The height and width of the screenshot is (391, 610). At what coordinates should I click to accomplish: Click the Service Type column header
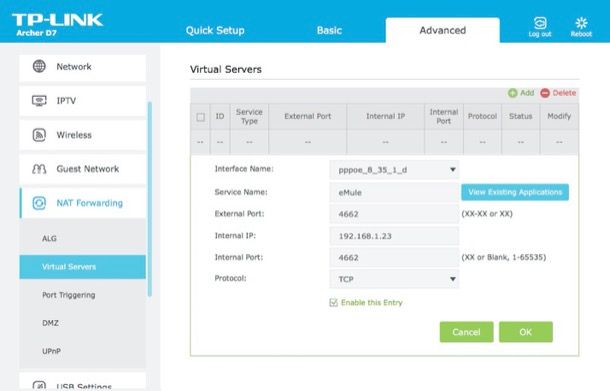click(x=249, y=116)
